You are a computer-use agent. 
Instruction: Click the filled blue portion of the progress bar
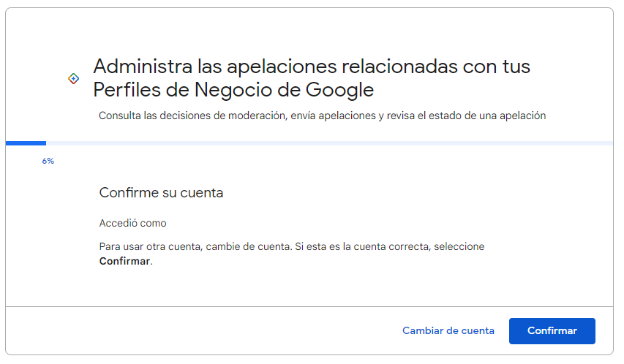(x=26, y=143)
